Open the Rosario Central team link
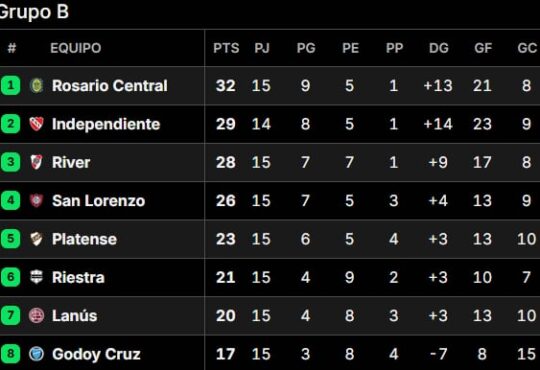Image resolution: width=540 pixels, height=370 pixels. 110,85
